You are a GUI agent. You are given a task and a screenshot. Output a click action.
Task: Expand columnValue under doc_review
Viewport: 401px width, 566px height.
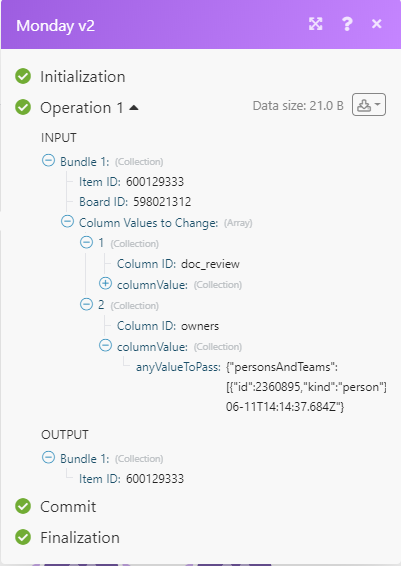pyautogui.click(x=105, y=284)
